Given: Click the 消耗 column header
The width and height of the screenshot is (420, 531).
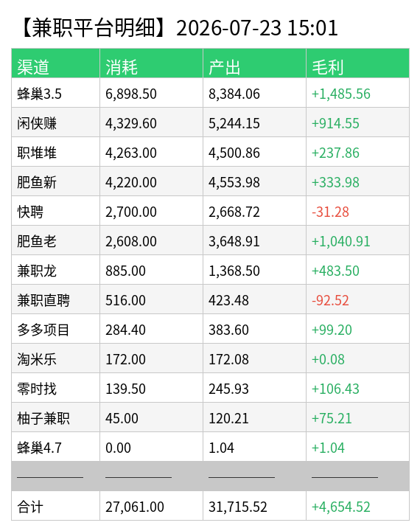Looking at the screenshot, I should point(151,63).
